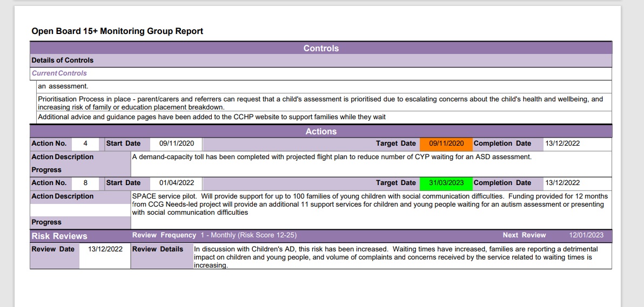
Task: Click the green Target Date cell 31/03/2023
Action: pos(446,183)
